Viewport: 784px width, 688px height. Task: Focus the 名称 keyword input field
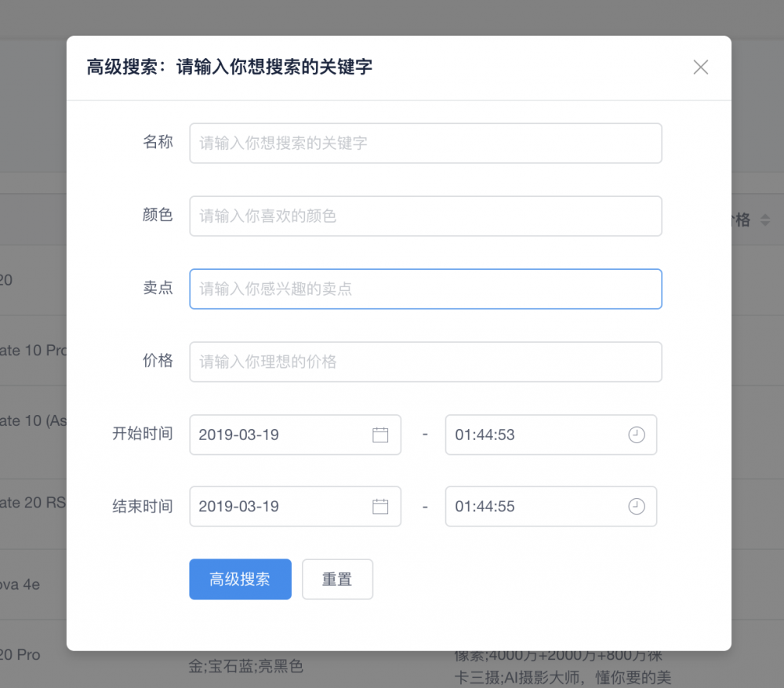click(x=426, y=143)
